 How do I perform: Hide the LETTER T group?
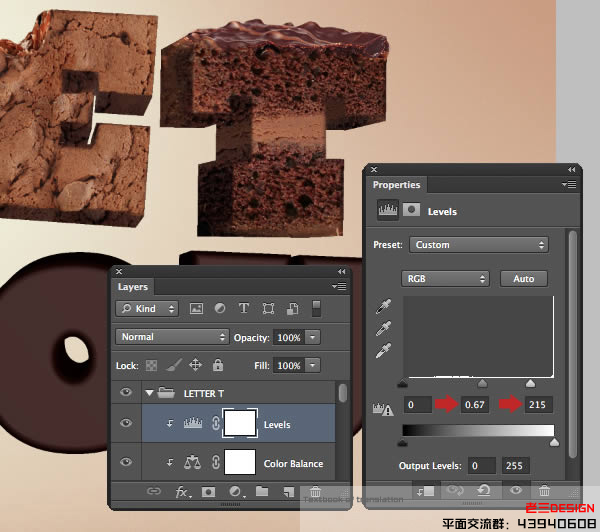coord(126,393)
